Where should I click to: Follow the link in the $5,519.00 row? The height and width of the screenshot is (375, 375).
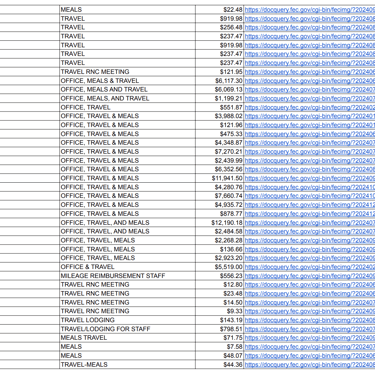(x=310, y=267)
